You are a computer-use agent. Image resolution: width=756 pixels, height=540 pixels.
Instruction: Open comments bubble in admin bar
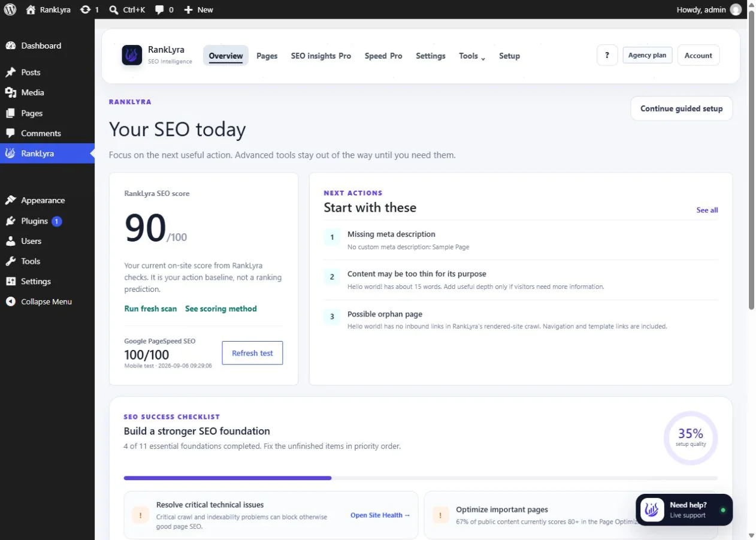(164, 10)
